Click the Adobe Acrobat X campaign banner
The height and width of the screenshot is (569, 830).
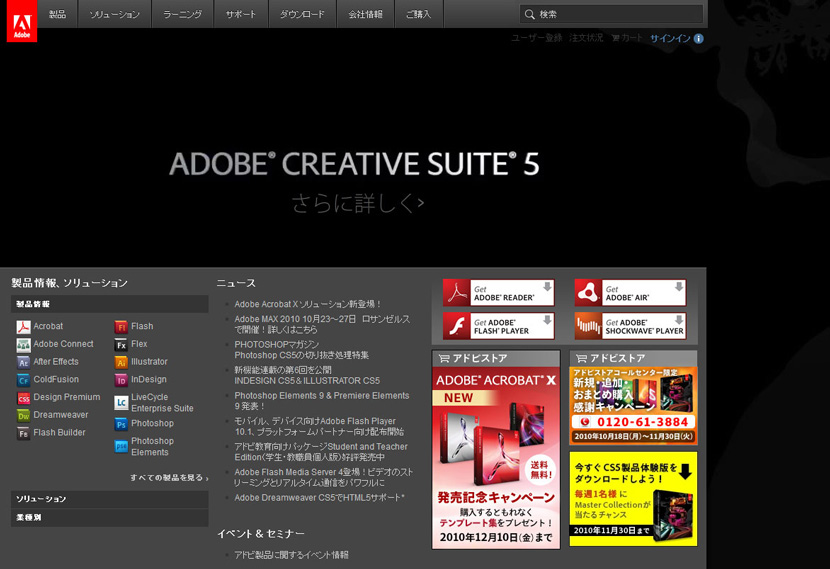(x=496, y=458)
